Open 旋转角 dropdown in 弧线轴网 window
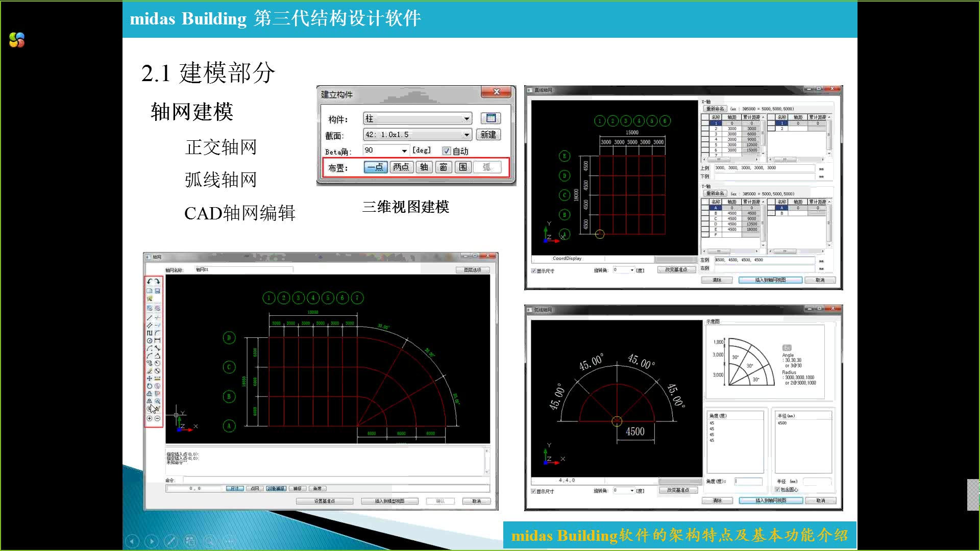980x551 pixels. coord(624,490)
